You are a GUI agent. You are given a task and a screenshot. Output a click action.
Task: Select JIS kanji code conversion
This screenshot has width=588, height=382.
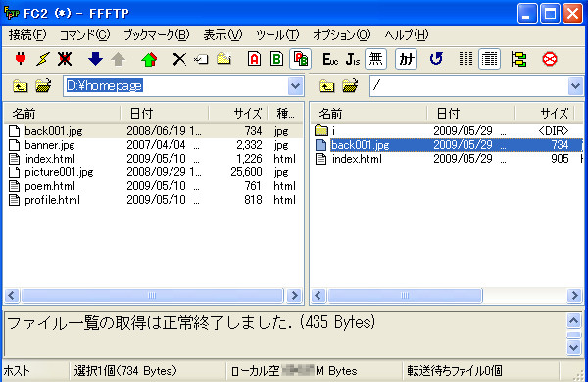tap(353, 59)
